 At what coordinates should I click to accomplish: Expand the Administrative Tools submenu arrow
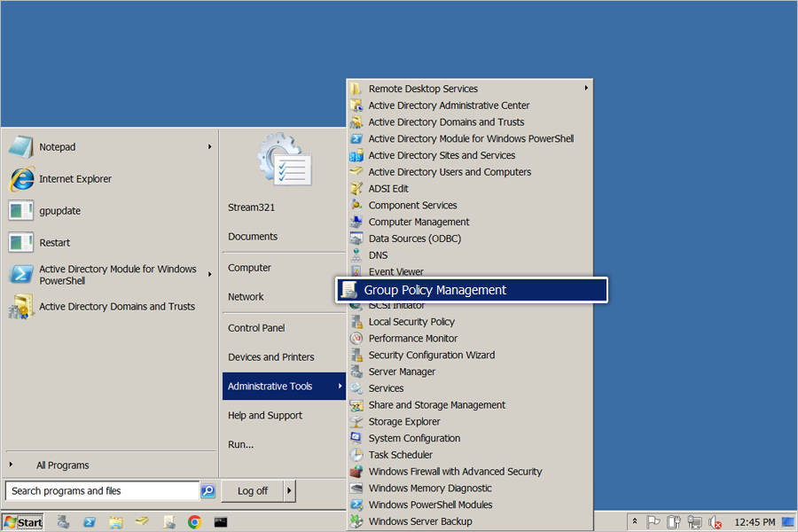pos(340,386)
